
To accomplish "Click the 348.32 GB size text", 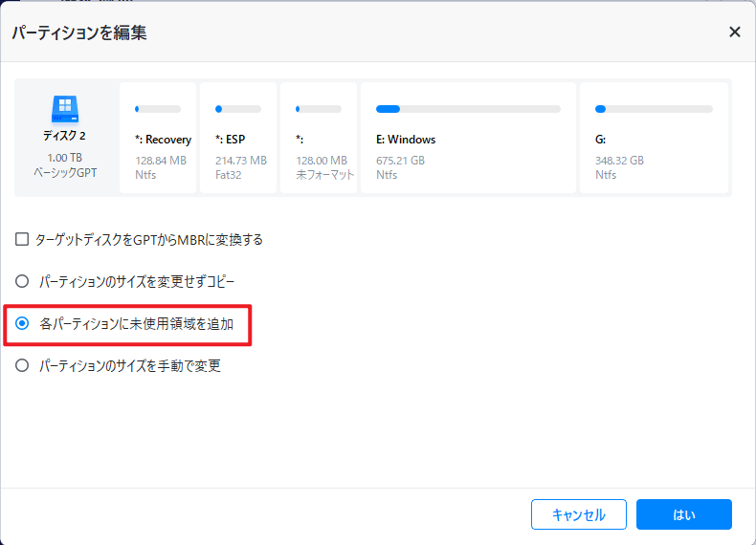I will 619,161.
